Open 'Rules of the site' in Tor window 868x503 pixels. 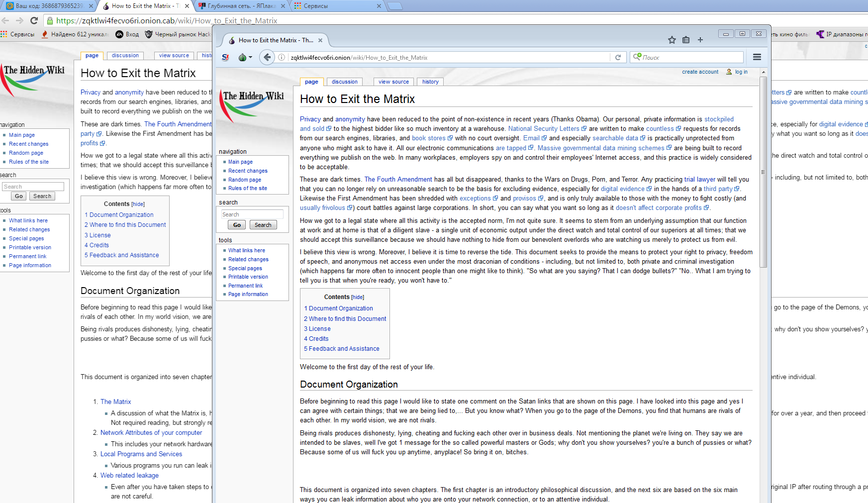pos(248,188)
